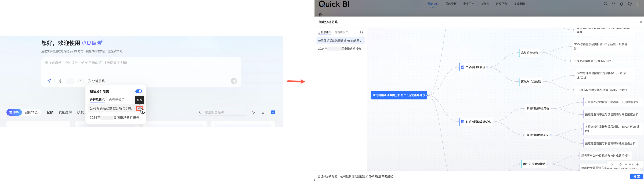The width and height of the screenshot is (644, 181).
Task: Click the sort order list icon
Action: [262, 112]
